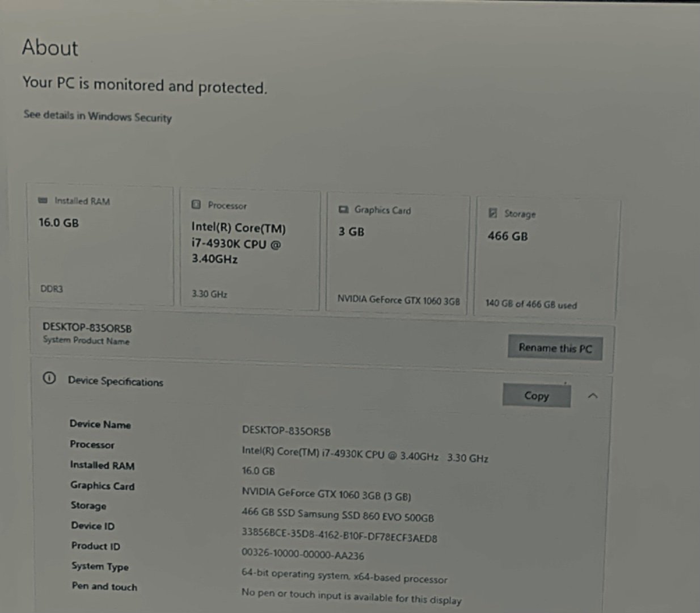Click the Product ID row label
700x613 pixels.
tap(96, 546)
